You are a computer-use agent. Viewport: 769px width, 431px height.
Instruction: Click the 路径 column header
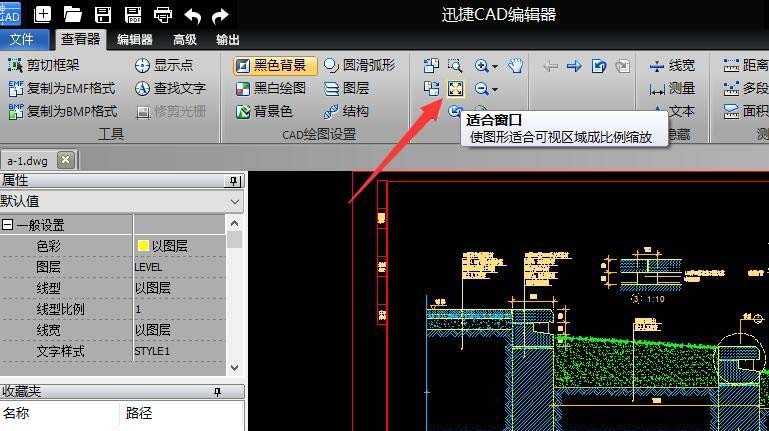click(x=139, y=413)
